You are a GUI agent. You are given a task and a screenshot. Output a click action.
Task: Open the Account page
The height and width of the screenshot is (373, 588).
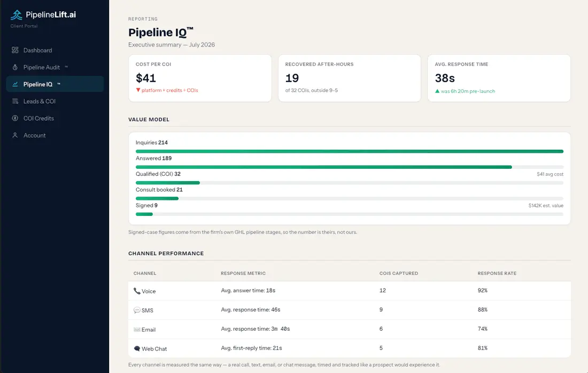pos(55,135)
